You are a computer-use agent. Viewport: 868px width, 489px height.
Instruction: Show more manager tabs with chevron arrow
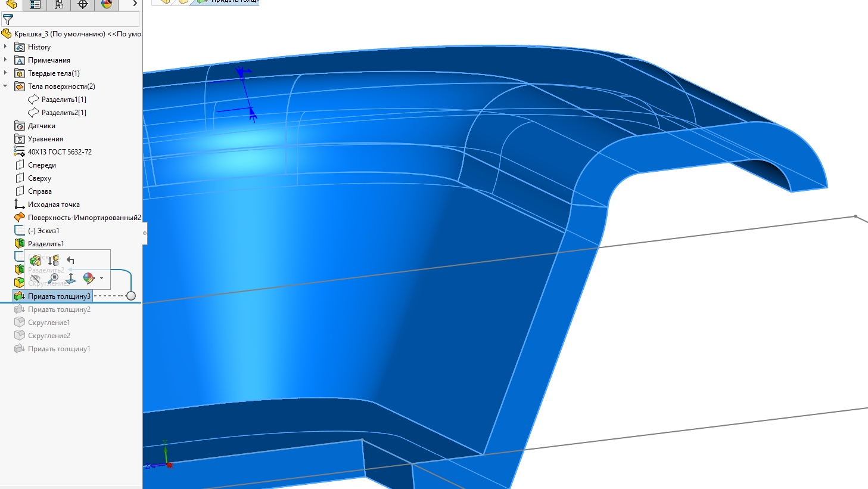tap(135, 4)
